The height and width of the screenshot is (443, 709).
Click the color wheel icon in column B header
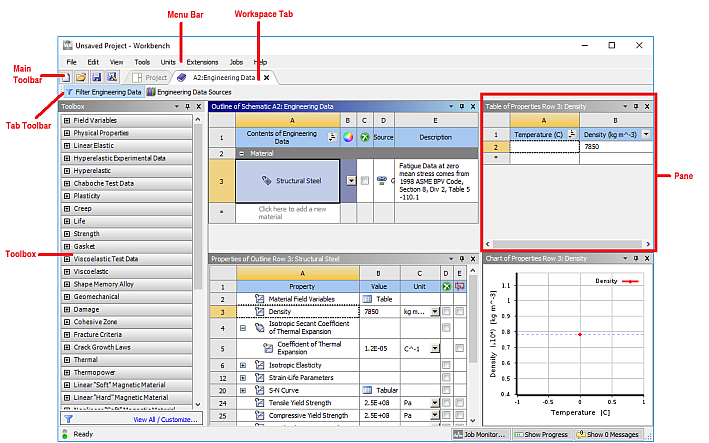[x=348, y=137]
